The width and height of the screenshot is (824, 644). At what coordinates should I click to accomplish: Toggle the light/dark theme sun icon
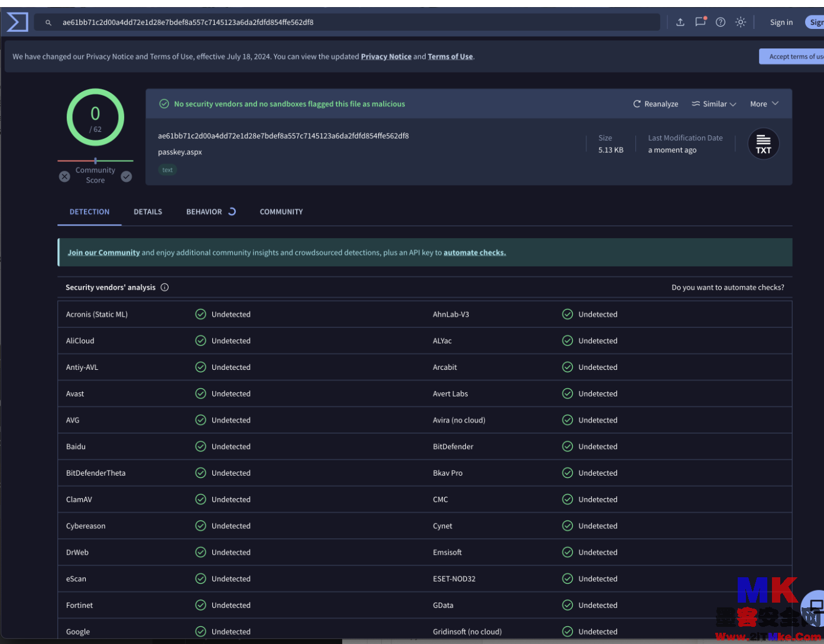coord(741,22)
